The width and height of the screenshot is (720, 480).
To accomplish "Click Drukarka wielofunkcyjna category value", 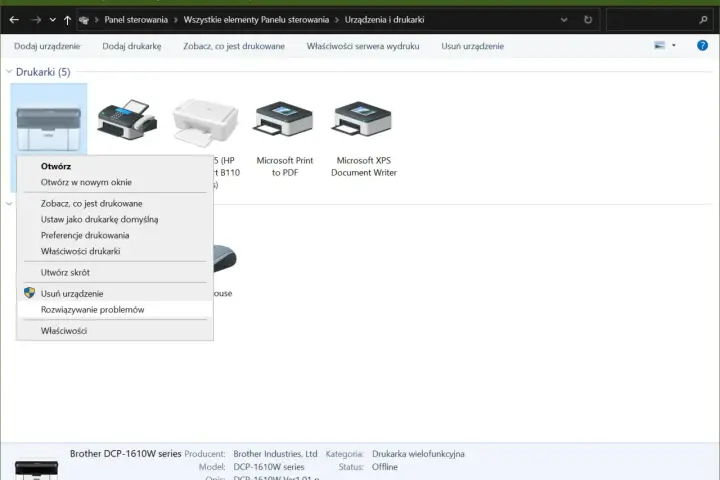I will (418, 454).
